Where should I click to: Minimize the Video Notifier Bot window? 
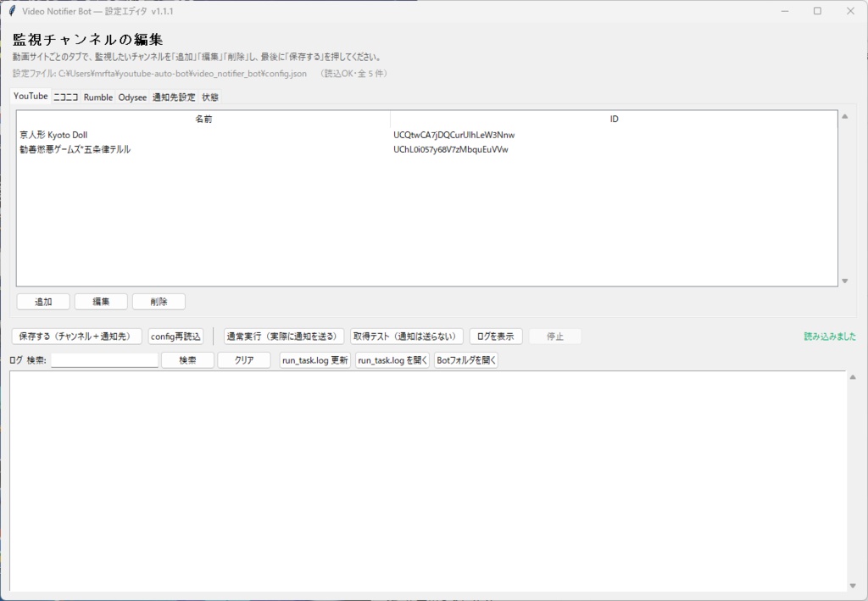tap(784, 11)
